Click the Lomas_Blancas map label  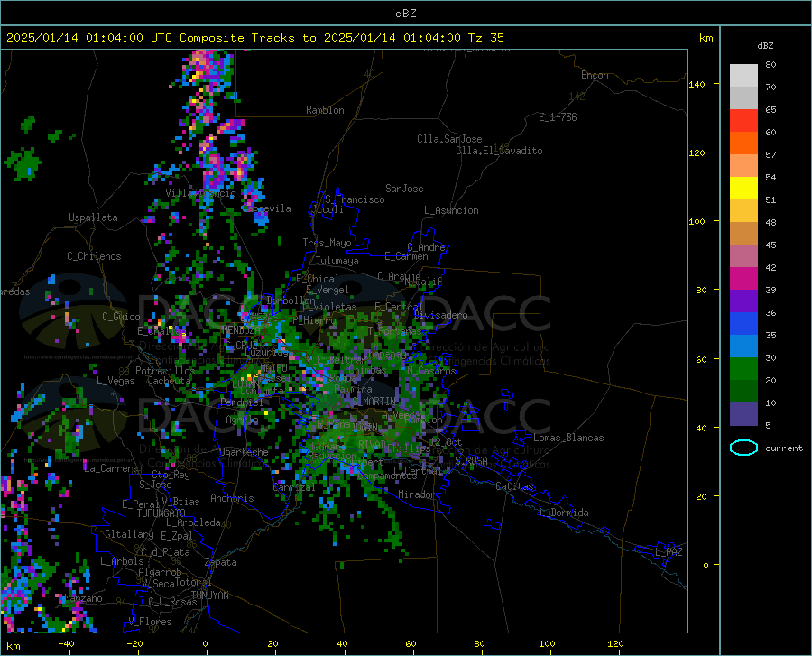point(568,438)
